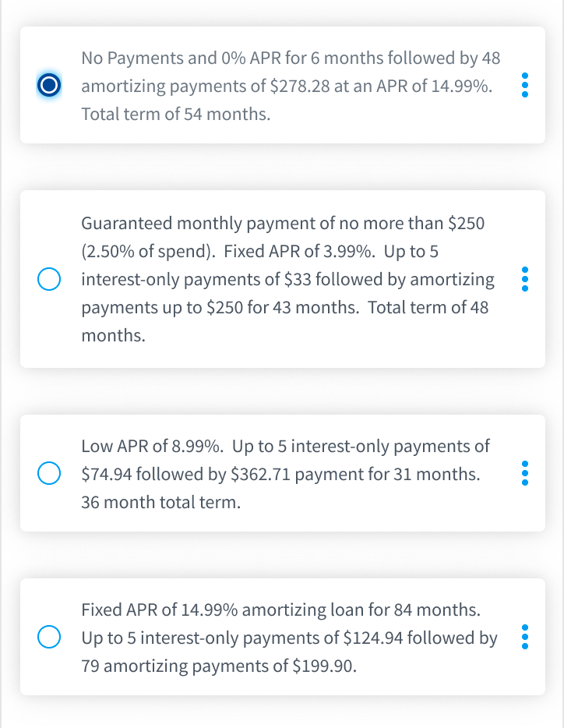The image size is (564, 728).
Task: Select the 0% APR for 6 months option
Action: pos(49,85)
